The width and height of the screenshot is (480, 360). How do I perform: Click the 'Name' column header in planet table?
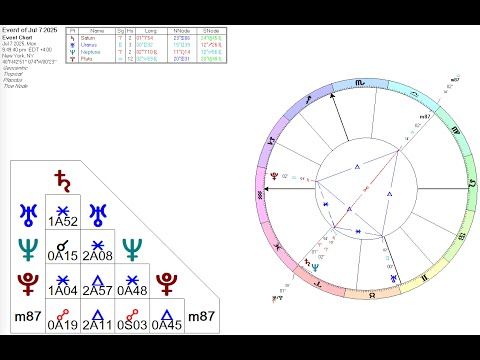pyautogui.click(x=97, y=31)
